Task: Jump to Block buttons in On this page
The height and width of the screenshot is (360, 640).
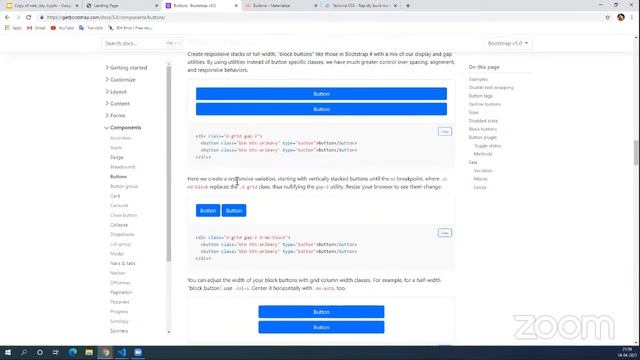Action: [482, 129]
